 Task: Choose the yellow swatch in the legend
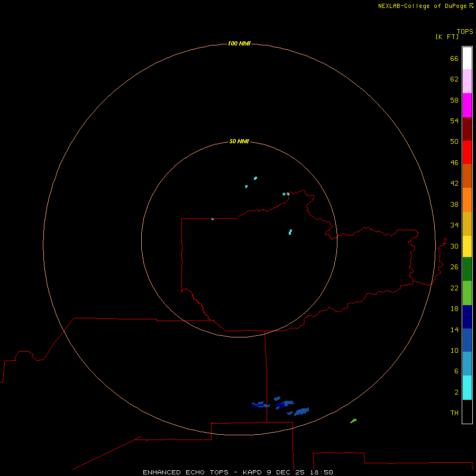click(467, 246)
